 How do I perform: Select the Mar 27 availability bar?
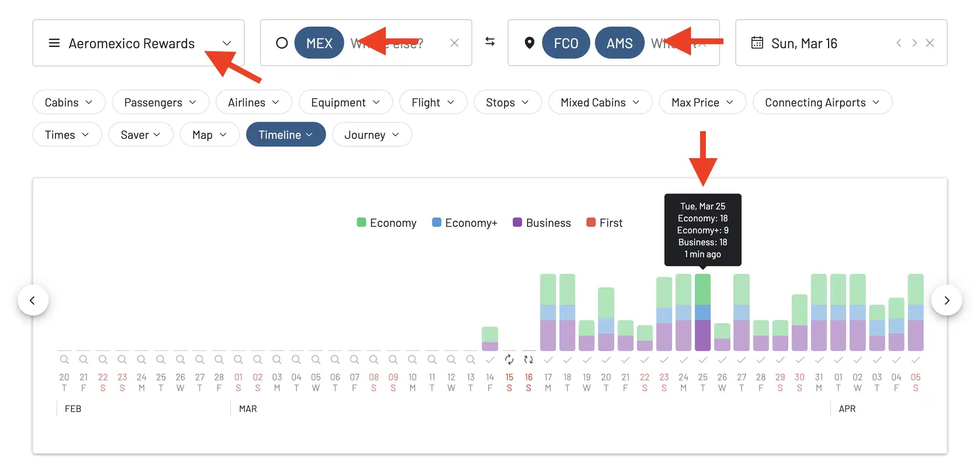(x=742, y=312)
